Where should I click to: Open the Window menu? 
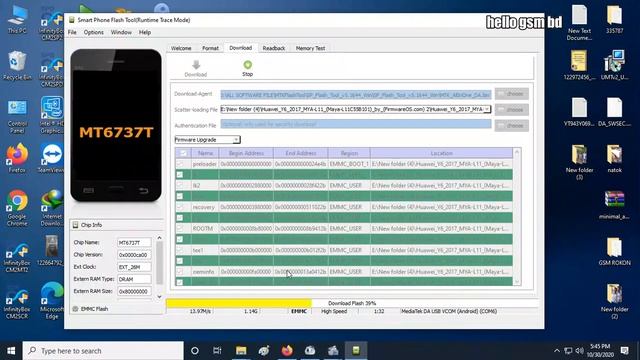click(121, 32)
